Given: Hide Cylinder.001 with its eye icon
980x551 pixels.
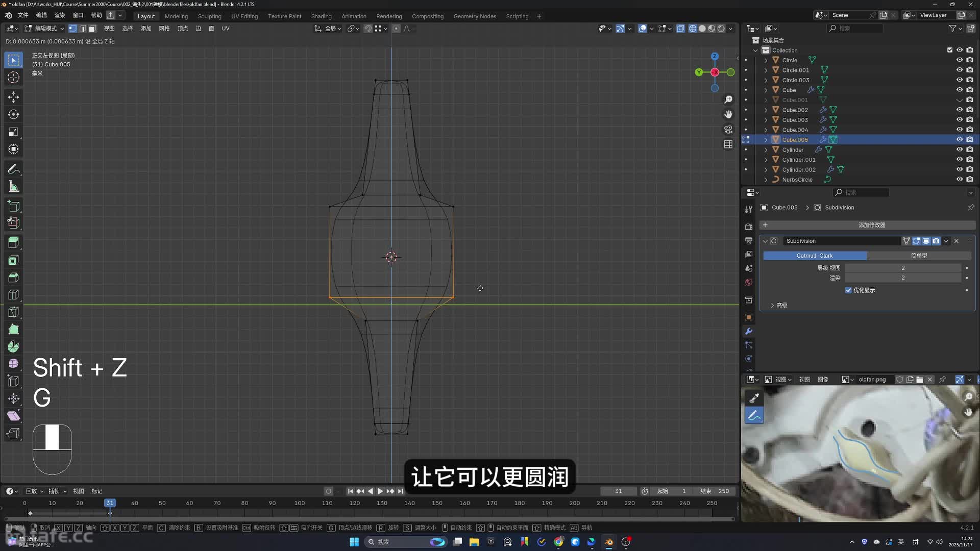Looking at the screenshot, I should click(959, 160).
